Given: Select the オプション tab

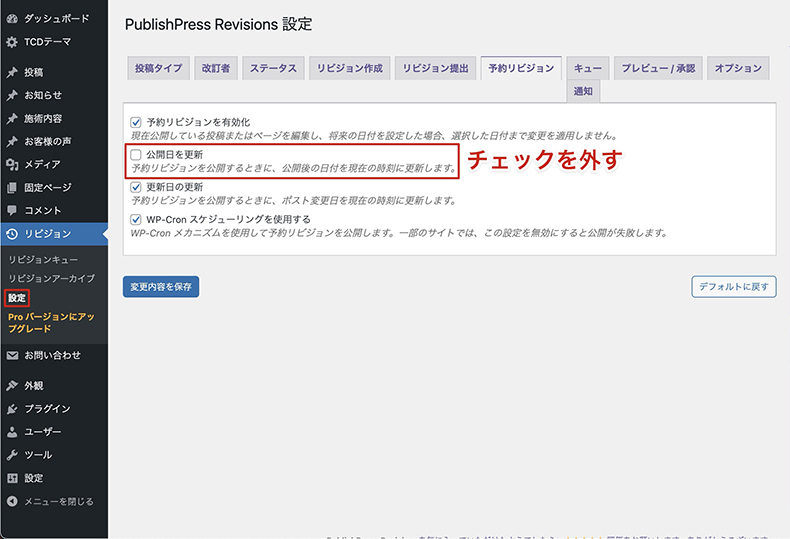Looking at the screenshot, I should tap(738, 68).
